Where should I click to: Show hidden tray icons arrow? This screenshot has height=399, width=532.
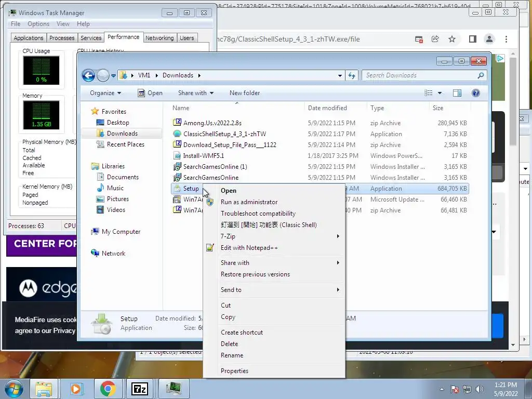(442, 389)
